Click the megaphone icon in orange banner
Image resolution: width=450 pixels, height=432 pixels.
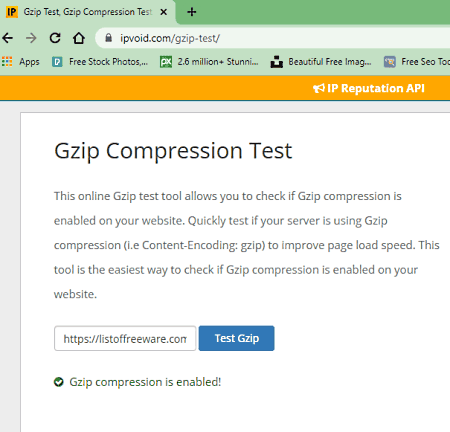319,88
